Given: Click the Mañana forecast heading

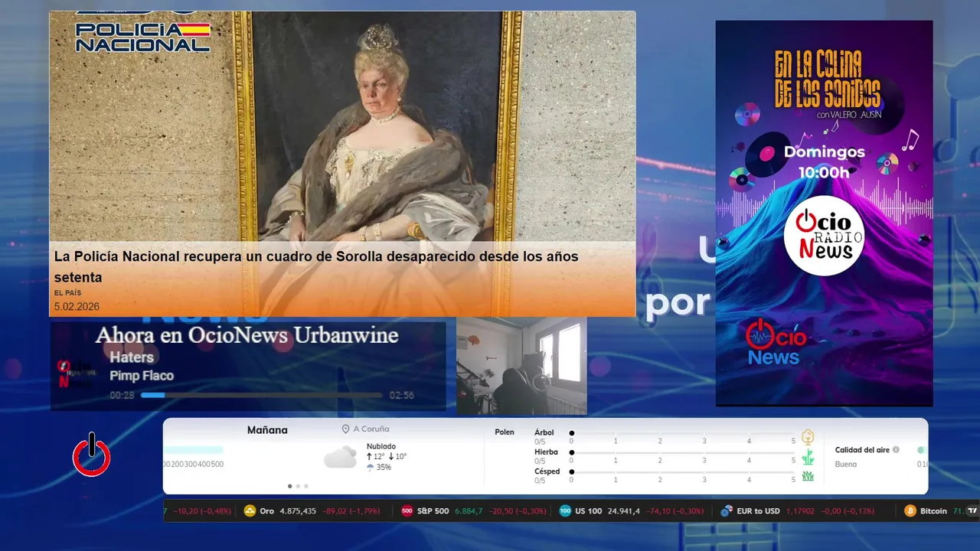Looking at the screenshot, I should coord(267,430).
